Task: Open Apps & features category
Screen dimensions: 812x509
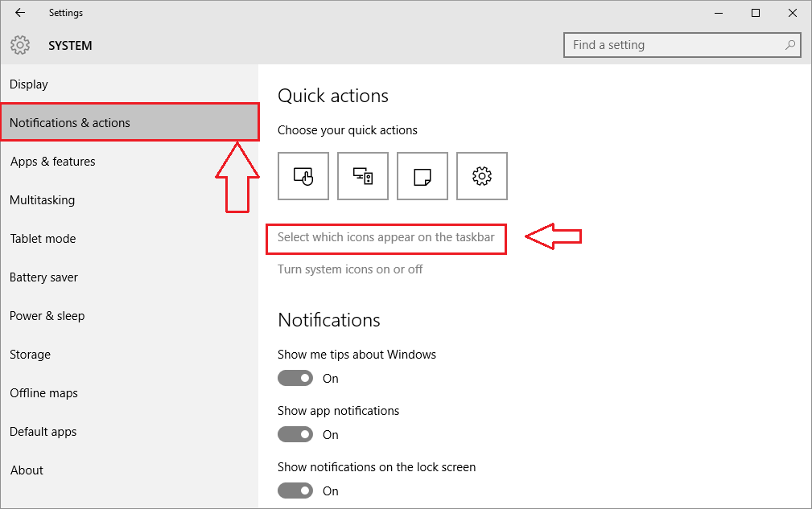Action: [130, 162]
